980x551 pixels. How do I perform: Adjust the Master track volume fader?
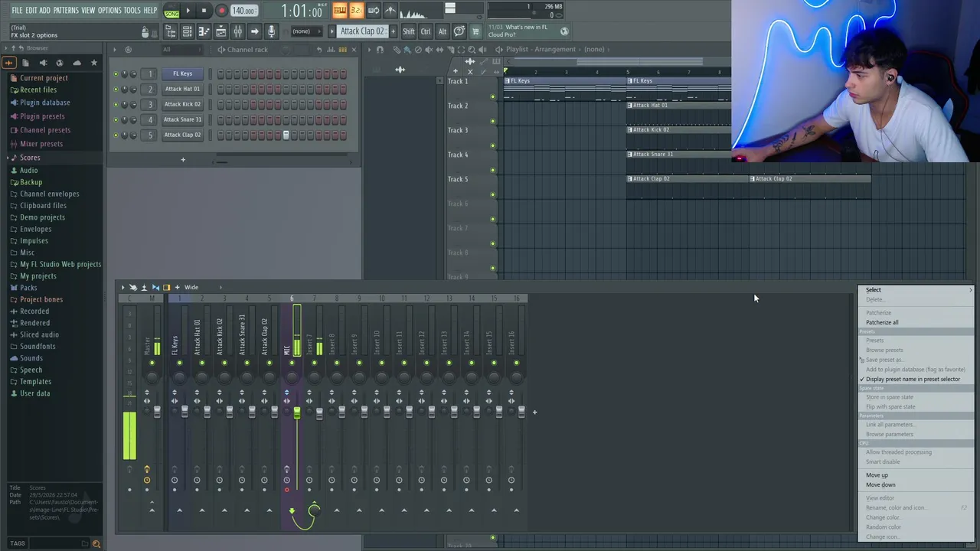click(158, 412)
